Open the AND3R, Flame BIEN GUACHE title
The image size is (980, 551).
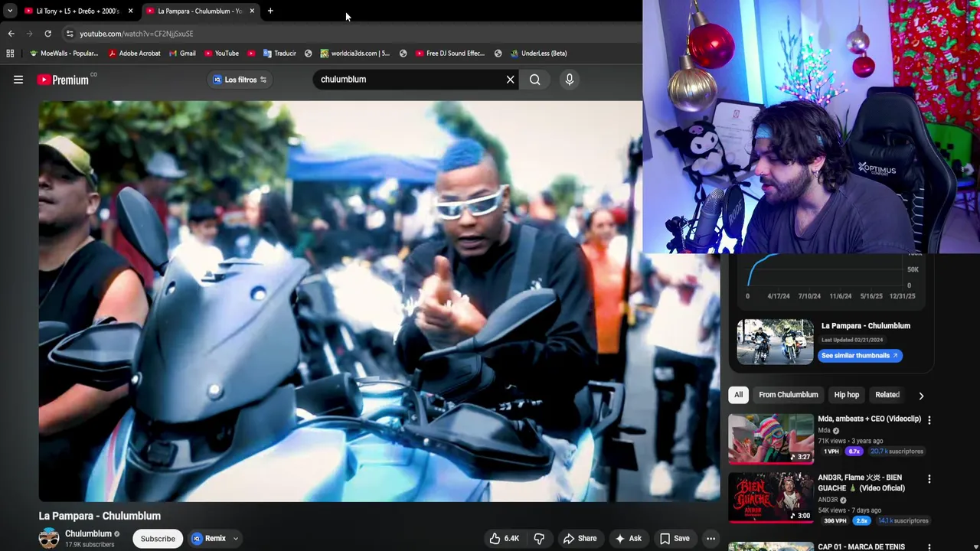click(861, 483)
